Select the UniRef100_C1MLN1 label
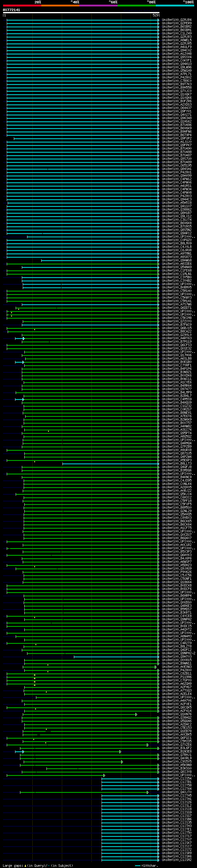The height and width of the screenshot is (868, 197). click(x=177, y=274)
